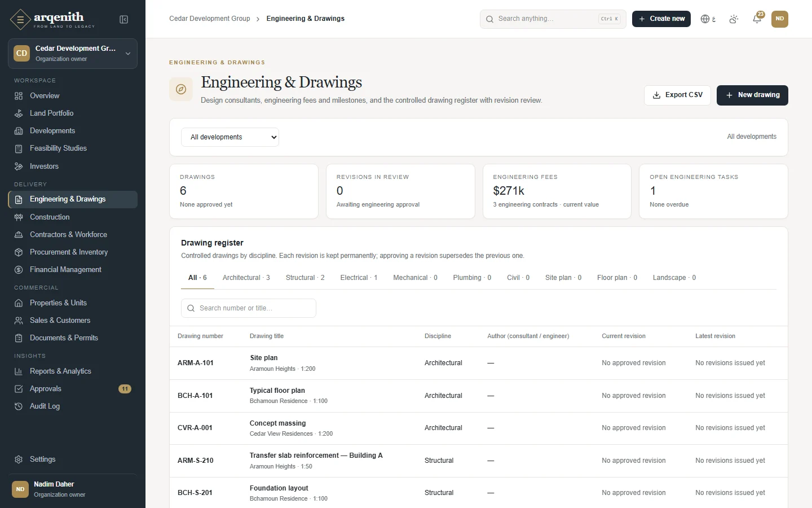Click the Create new button
Viewport: 812px width, 508px height.
click(661, 19)
